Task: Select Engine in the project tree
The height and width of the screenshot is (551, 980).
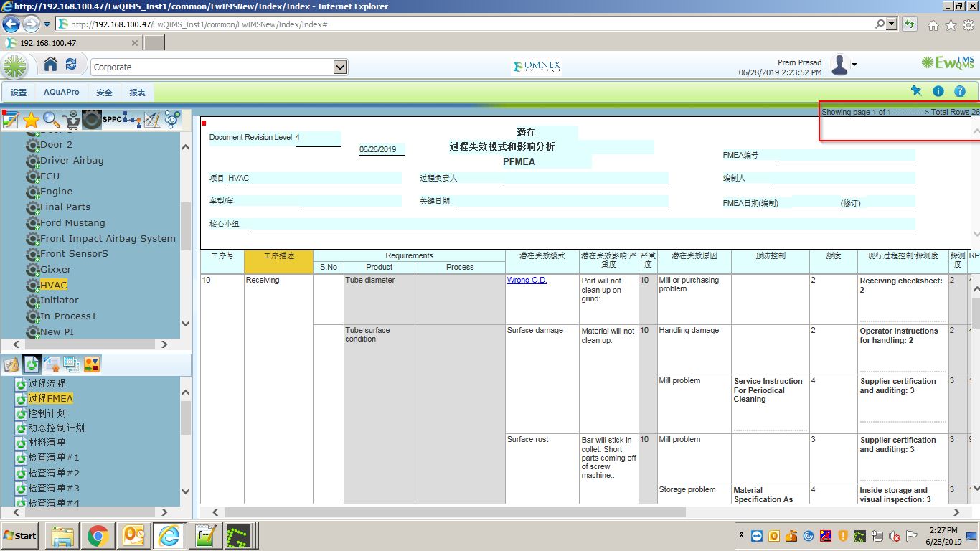Action: click(x=56, y=192)
